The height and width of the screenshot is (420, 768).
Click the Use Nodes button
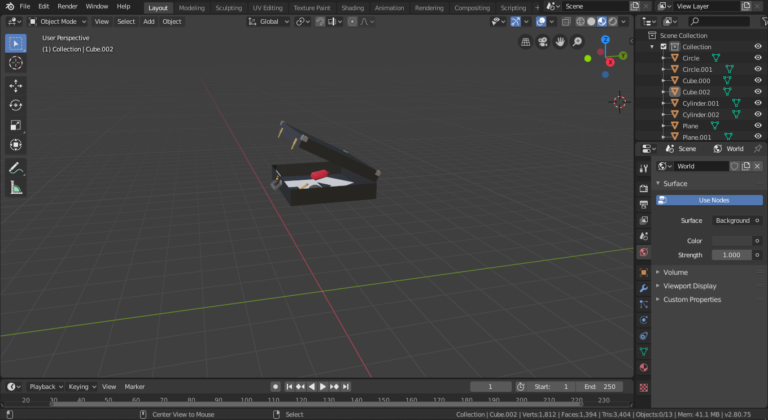[x=713, y=200]
